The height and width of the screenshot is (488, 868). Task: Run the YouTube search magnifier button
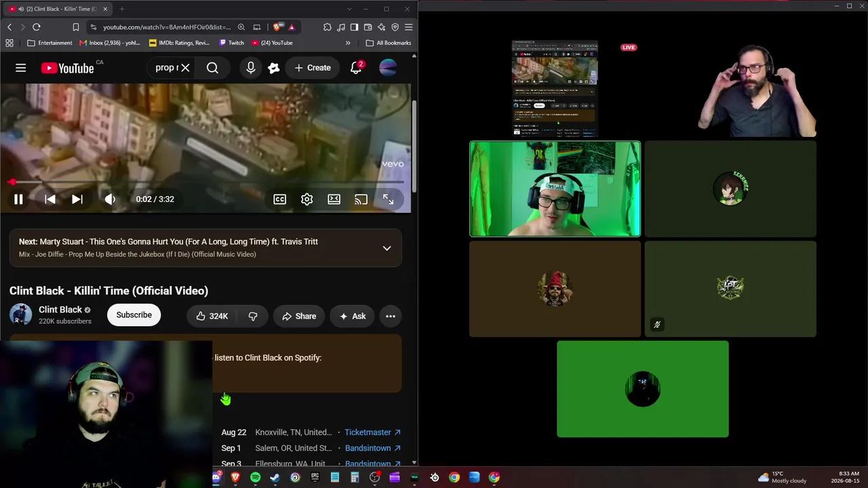click(x=212, y=68)
